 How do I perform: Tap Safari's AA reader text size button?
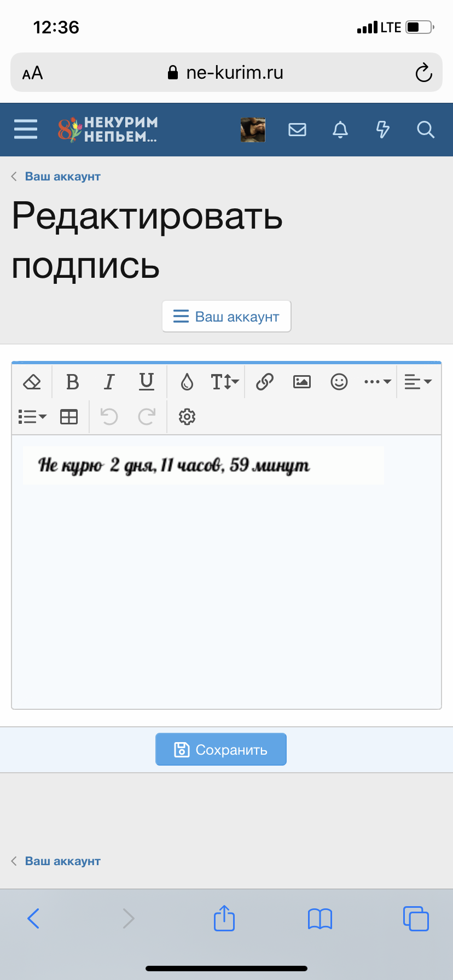click(32, 73)
